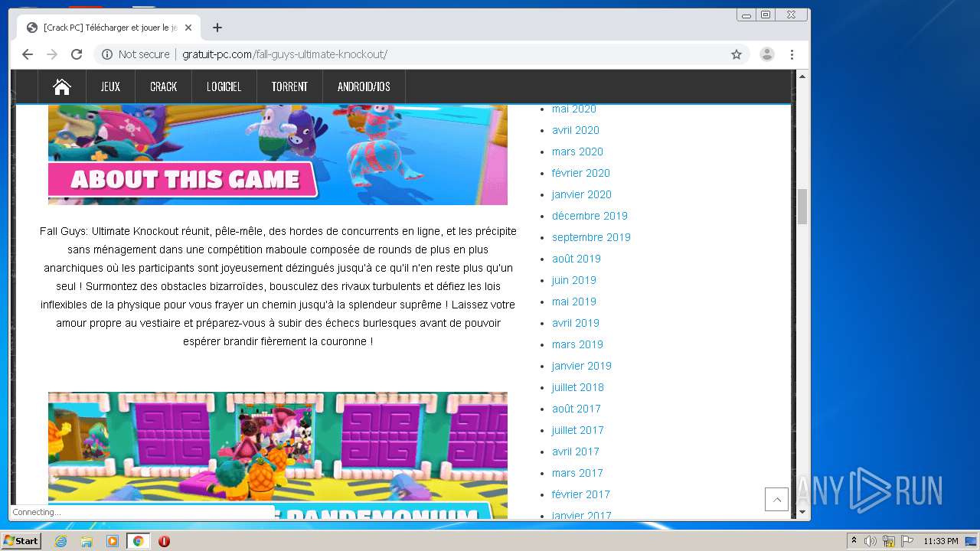Open the Windows Start menu
This screenshot has width=980, height=551.
click(21, 541)
